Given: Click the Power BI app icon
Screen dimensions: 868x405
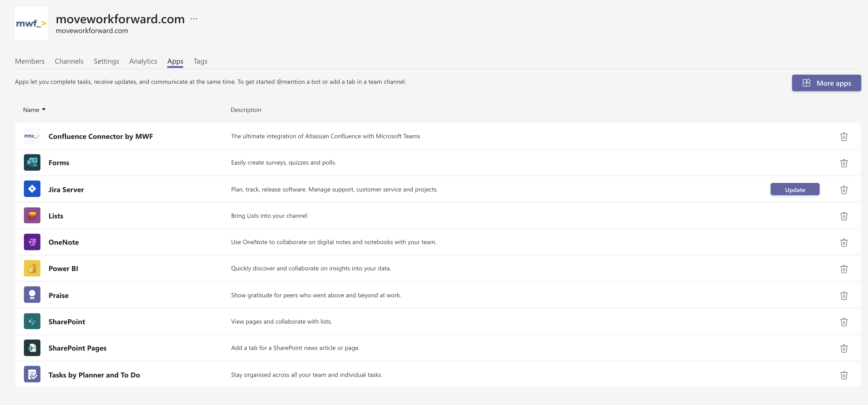Looking at the screenshot, I should pos(32,268).
